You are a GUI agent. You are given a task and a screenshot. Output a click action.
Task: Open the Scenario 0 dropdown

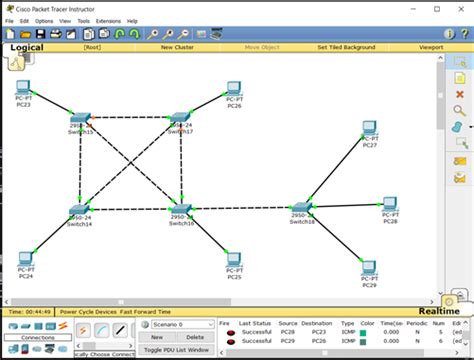[x=182, y=324]
